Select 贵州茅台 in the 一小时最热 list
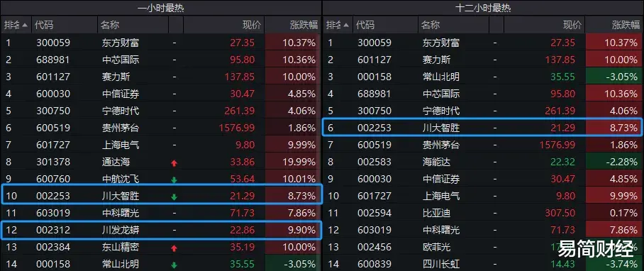 (121, 128)
